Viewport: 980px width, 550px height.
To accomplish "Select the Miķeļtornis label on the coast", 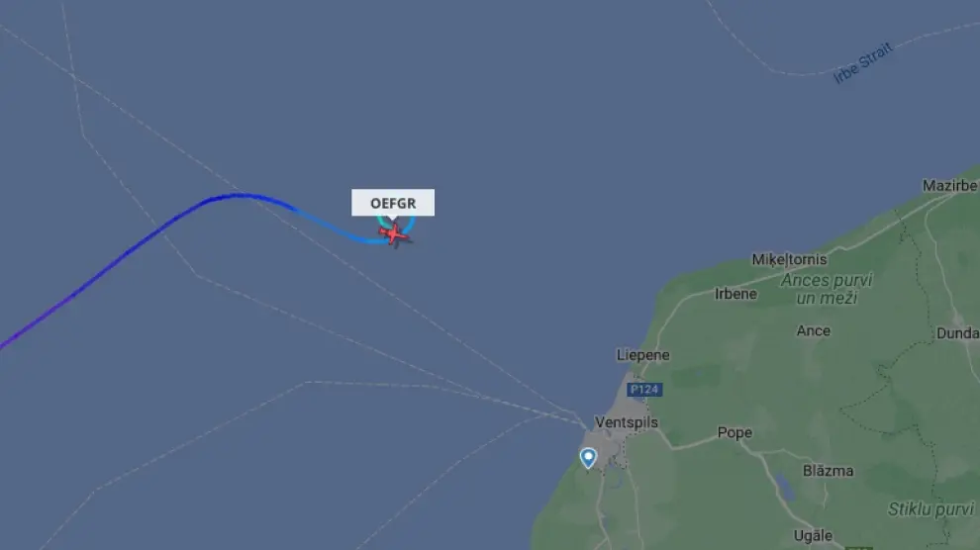I will click(x=789, y=260).
